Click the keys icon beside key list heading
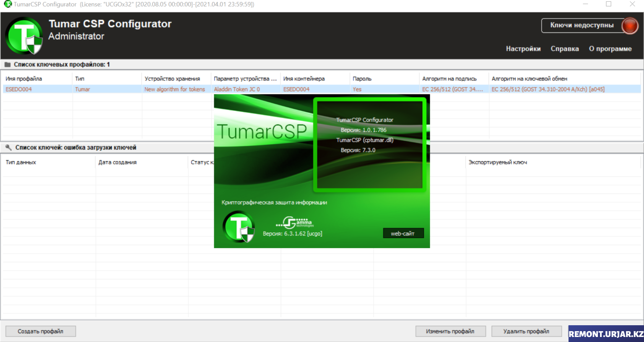The image size is (644, 342). 8,148
